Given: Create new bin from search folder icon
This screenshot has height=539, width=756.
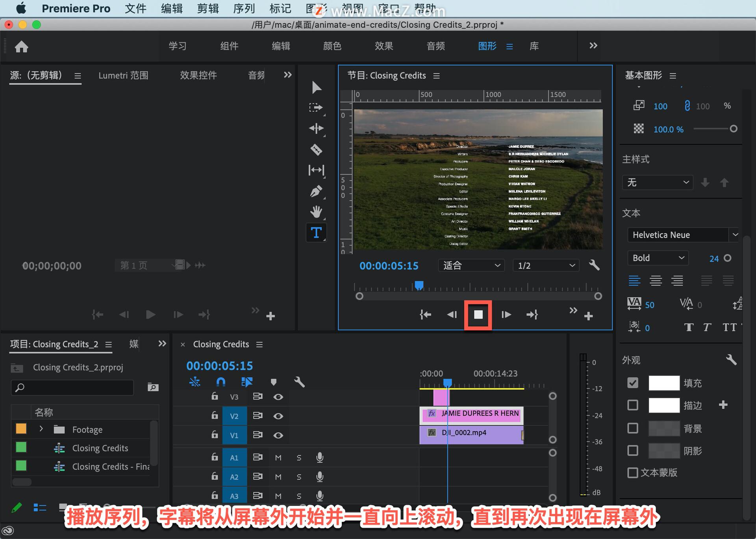Looking at the screenshot, I should tap(153, 387).
